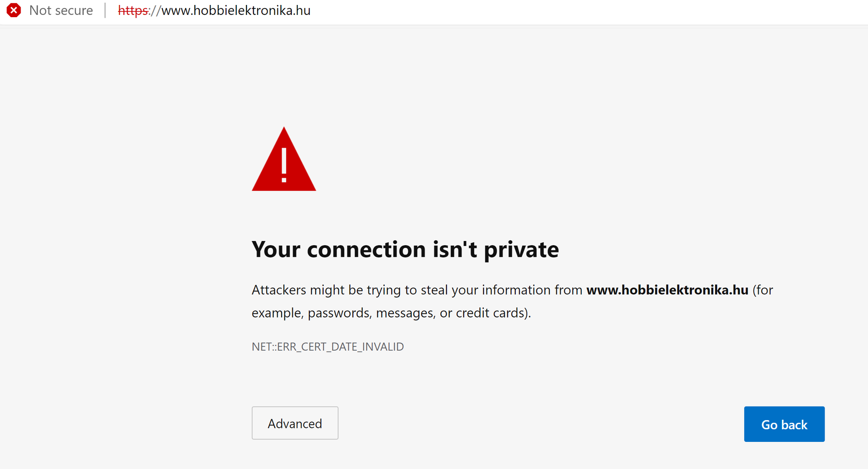Screen dimensions: 868x469
Task: Click the red X security icon
Action: coord(14,10)
